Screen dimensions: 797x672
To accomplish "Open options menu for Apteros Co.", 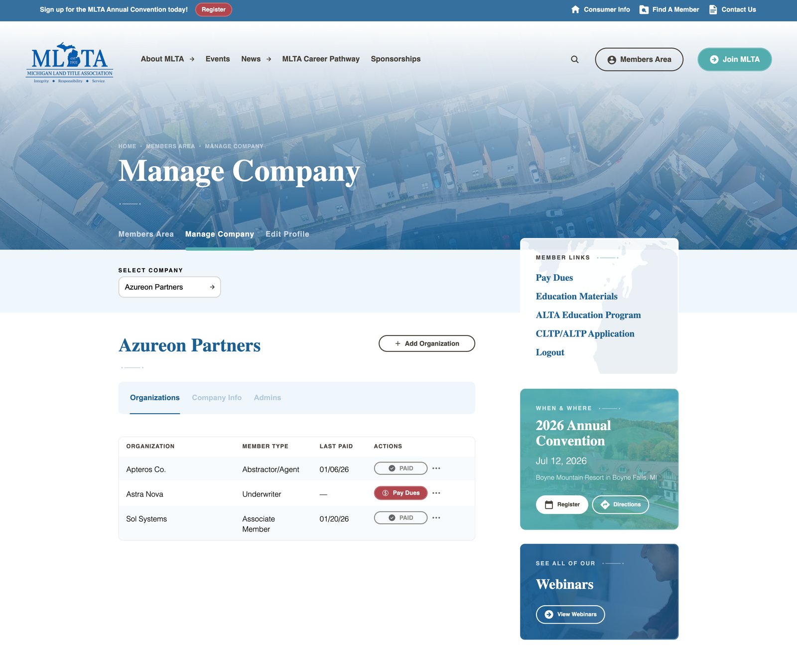I will pos(436,468).
